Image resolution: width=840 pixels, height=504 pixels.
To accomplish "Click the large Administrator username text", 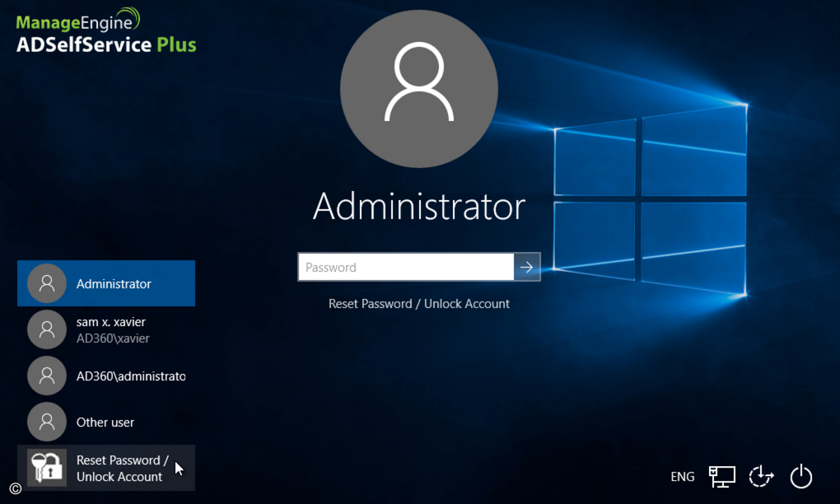I will (x=419, y=206).
